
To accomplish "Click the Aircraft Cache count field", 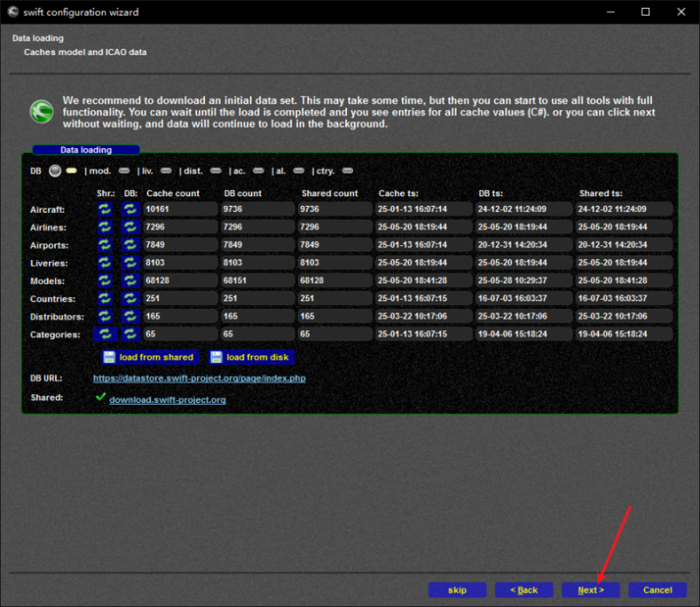I will [180, 209].
